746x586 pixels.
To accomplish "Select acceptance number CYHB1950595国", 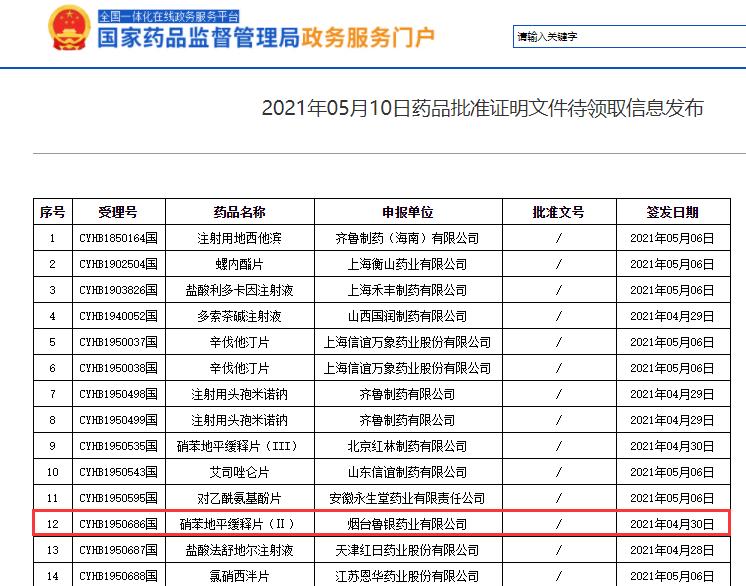I will (118, 498).
